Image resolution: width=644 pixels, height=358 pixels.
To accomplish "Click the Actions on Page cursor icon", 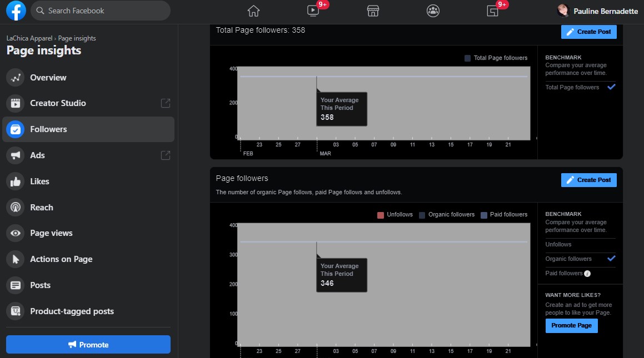I will [x=15, y=260].
